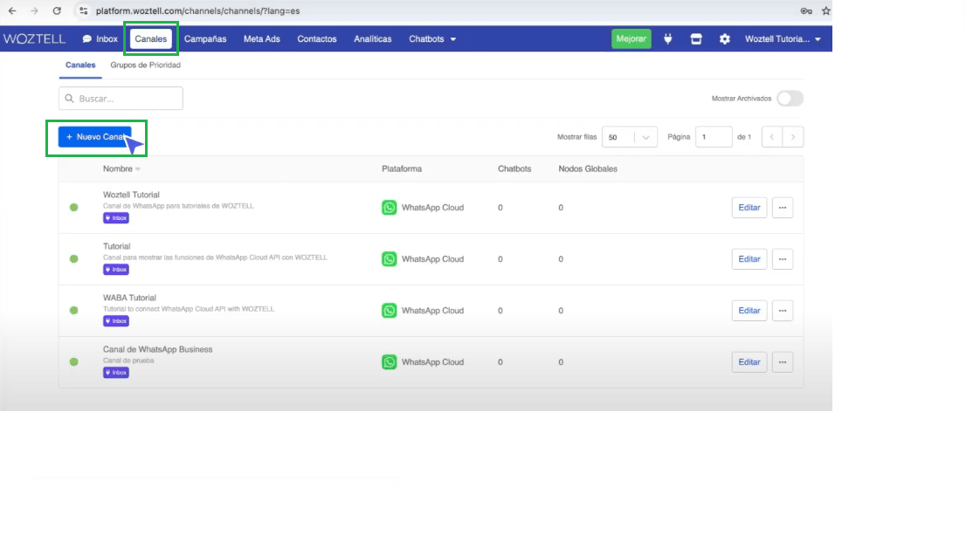
Task: Click green status dot of WABA Tutorial
Action: tap(73, 311)
